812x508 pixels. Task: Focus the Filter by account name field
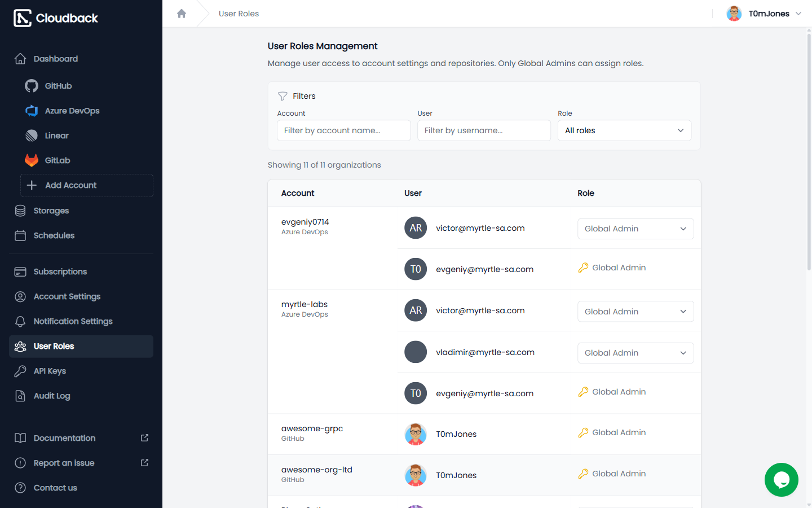pos(344,130)
